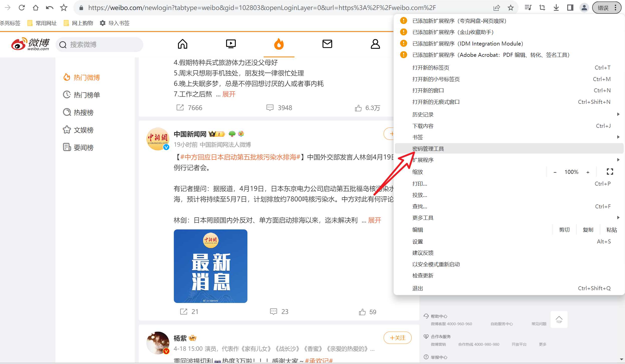The height and width of the screenshot is (364, 625).
Task: Open 下载内容 menu item
Action: point(509,126)
